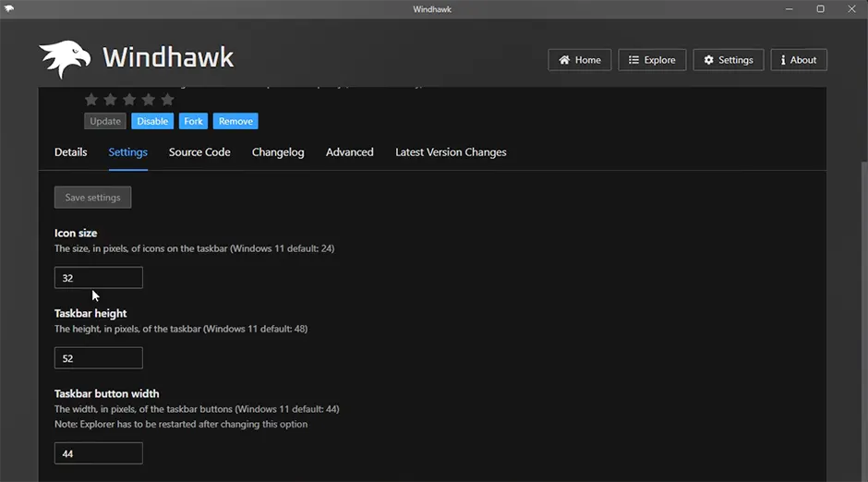The height and width of the screenshot is (482, 868).
Task: Click the Taskbar button width field
Action: pyautogui.click(x=99, y=453)
